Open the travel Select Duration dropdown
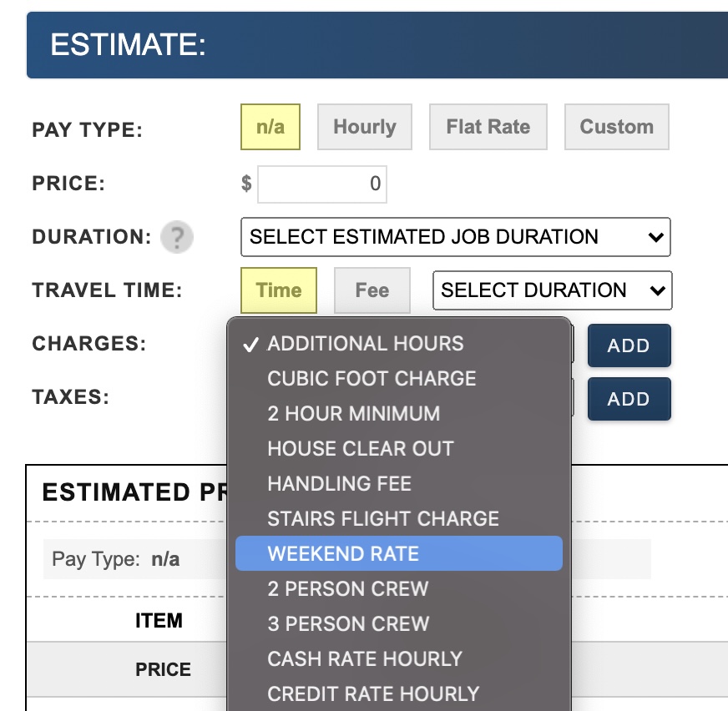 (552, 290)
